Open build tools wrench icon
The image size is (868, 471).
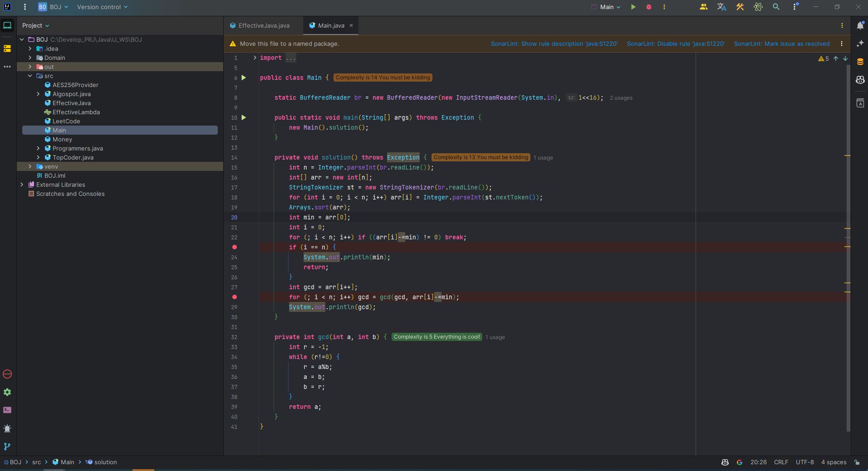(740, 7)
